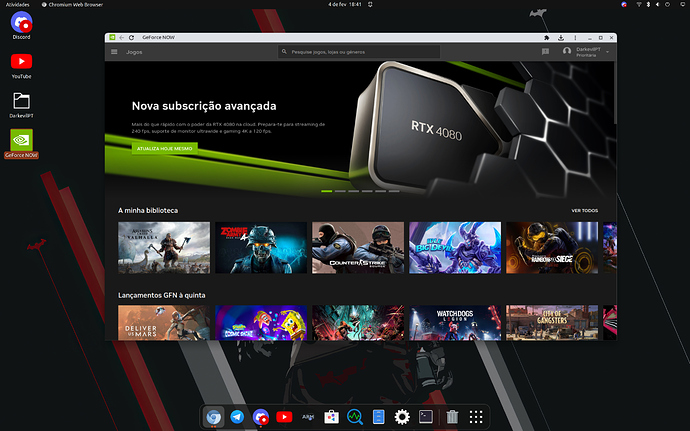The image size is (690, 431).
Task: Open YouTube from the dock
Action: pos(284,416)
